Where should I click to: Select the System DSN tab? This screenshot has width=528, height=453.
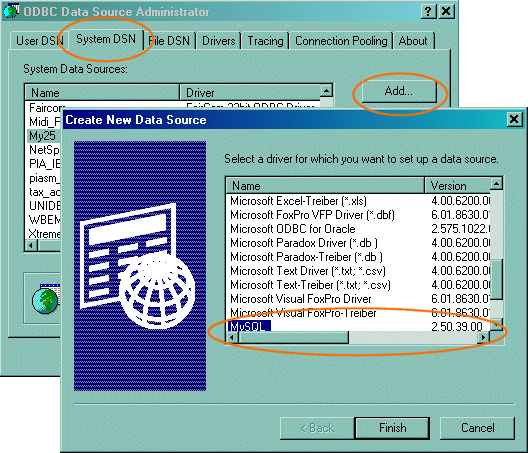click(106, 39)
